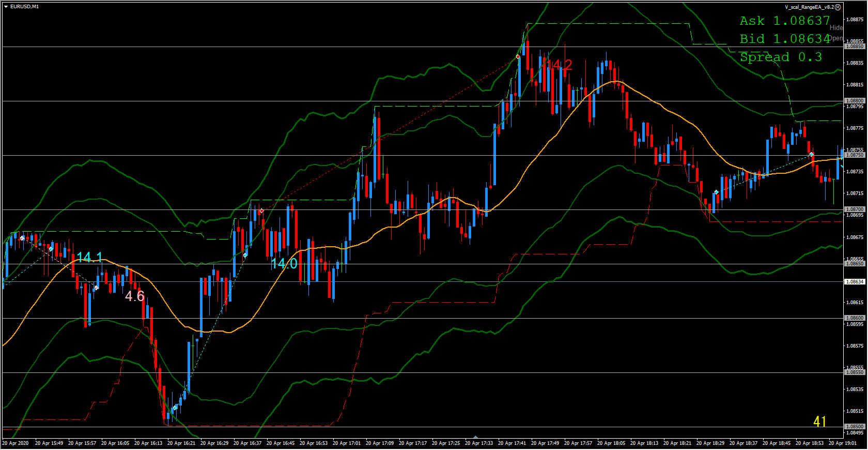868x450 pixels.
Task: Click the Spread 0.3 label
Action: (x=780, y=57)
